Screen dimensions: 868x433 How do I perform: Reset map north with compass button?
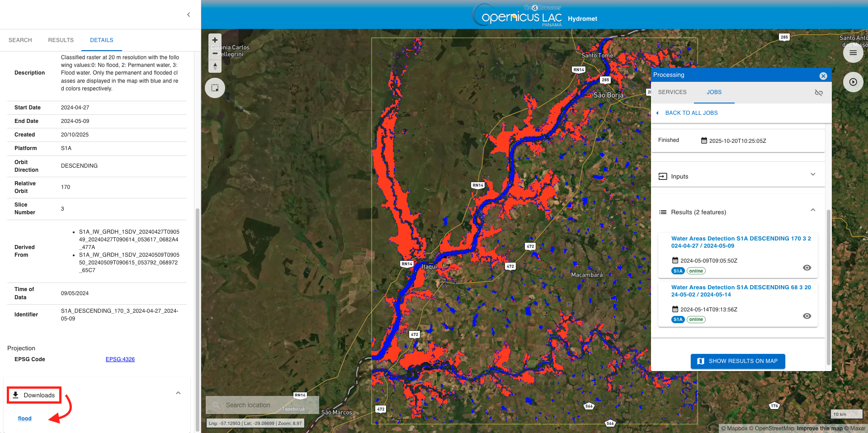click(215, 66)
